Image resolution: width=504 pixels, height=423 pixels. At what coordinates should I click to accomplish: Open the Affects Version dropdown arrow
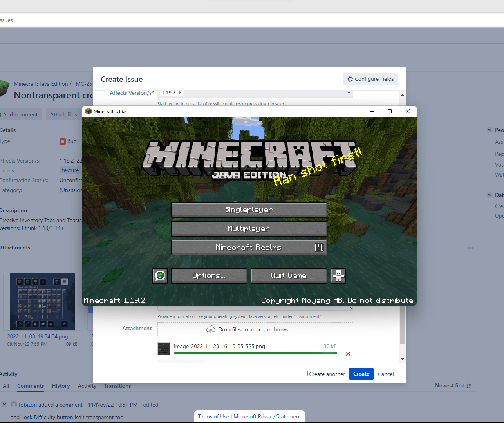(x=349, y=93)
